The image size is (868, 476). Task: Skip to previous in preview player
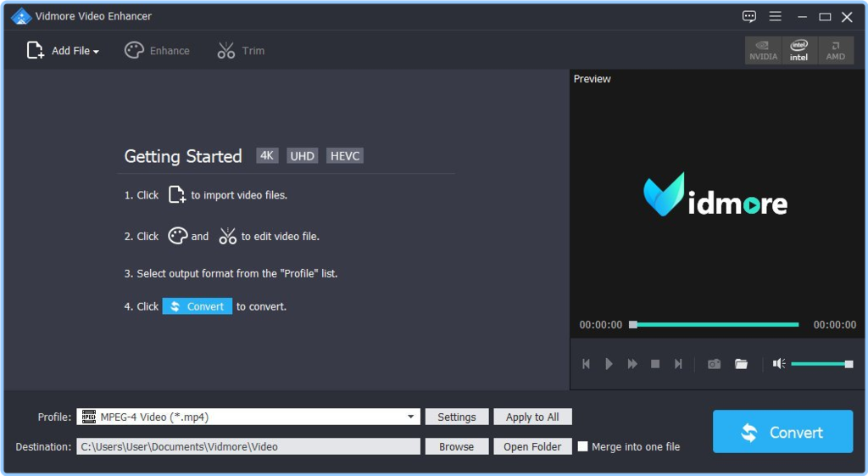coord(587,363)
